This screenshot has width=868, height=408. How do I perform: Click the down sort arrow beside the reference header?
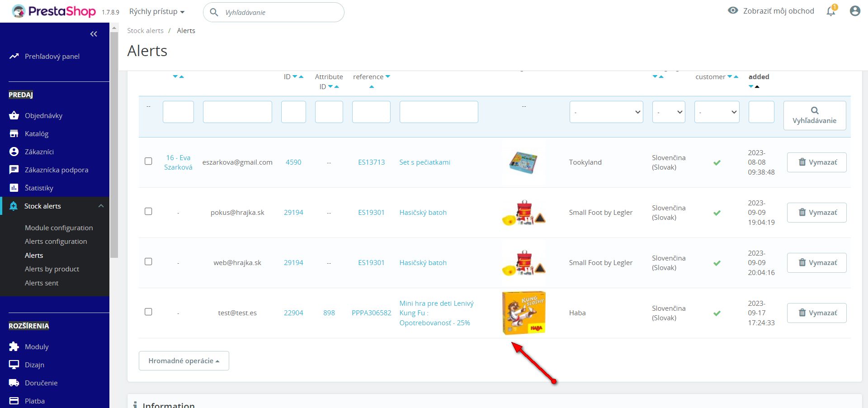(387, 76)
